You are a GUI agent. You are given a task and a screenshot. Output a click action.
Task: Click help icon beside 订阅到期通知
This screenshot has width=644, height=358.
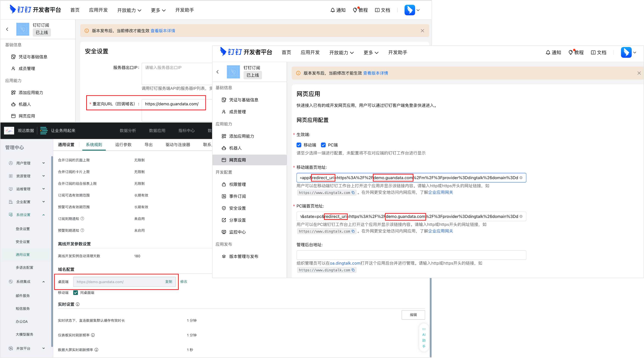point(82,219)
